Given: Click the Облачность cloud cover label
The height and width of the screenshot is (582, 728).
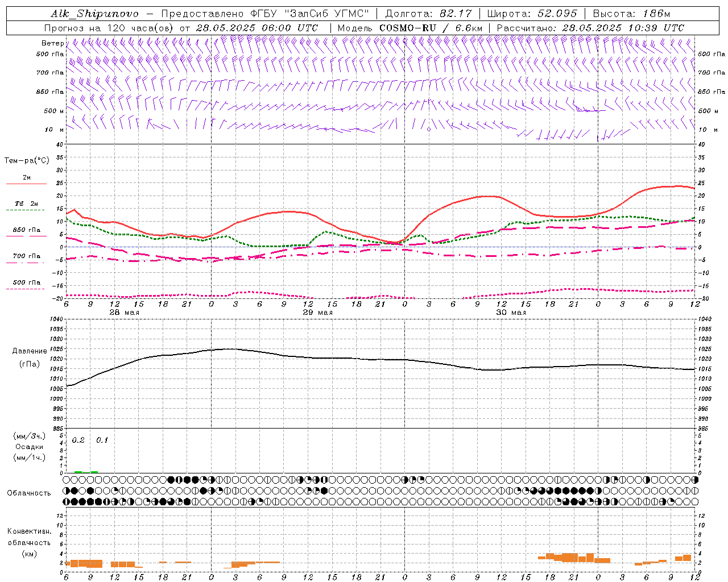Looking at the screenshot, I should 29,493.
